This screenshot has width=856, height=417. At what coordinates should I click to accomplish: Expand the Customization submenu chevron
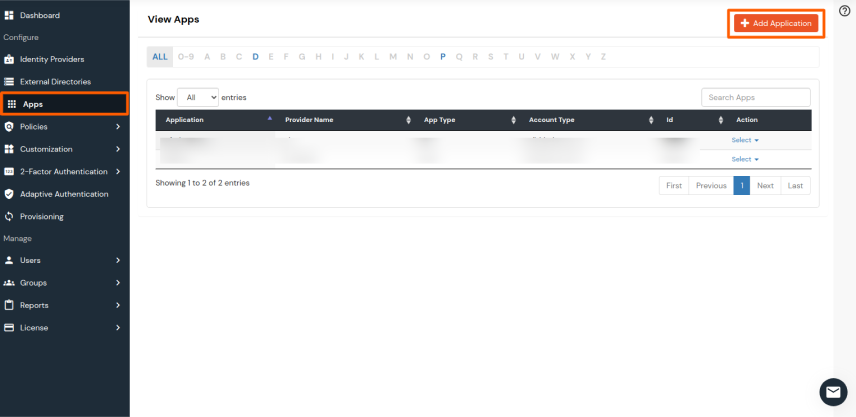118,149
